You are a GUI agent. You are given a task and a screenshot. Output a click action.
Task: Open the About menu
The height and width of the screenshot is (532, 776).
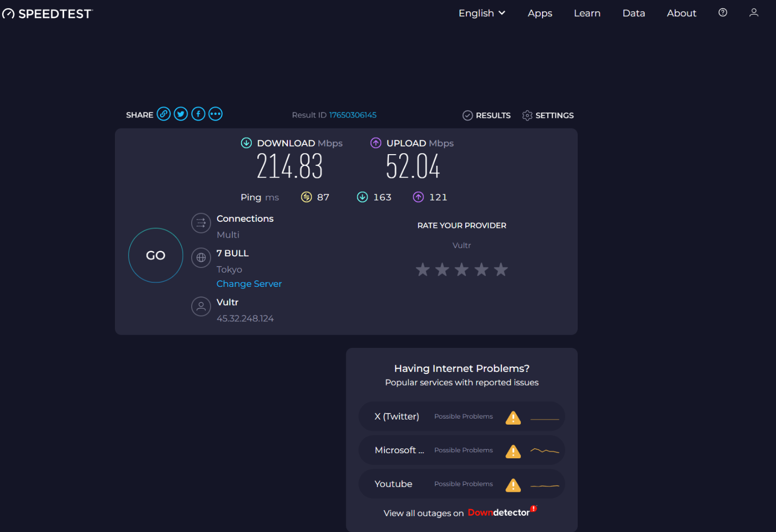click(x=681, y=13)
